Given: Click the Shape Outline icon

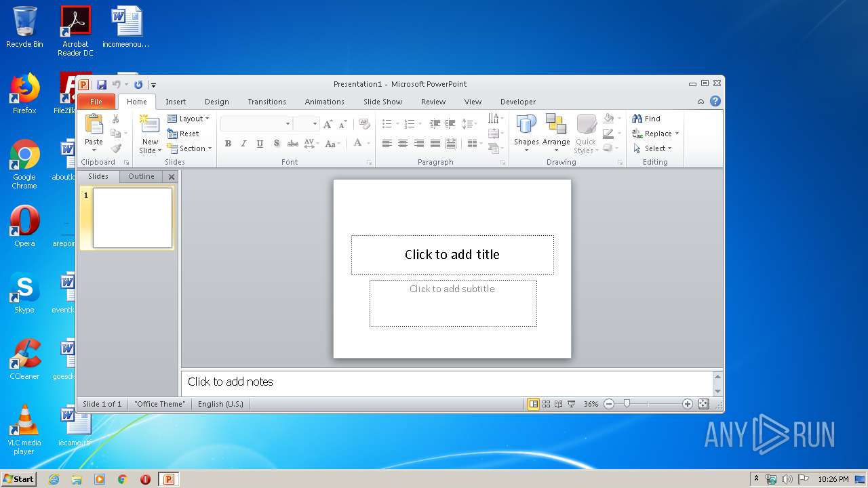Looking at the screenshot, I should (608, 134).
